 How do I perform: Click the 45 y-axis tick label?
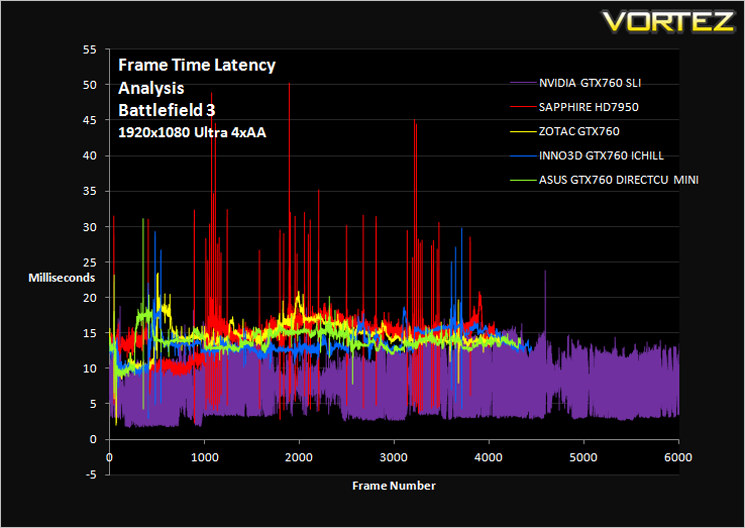tap(89, 121)
